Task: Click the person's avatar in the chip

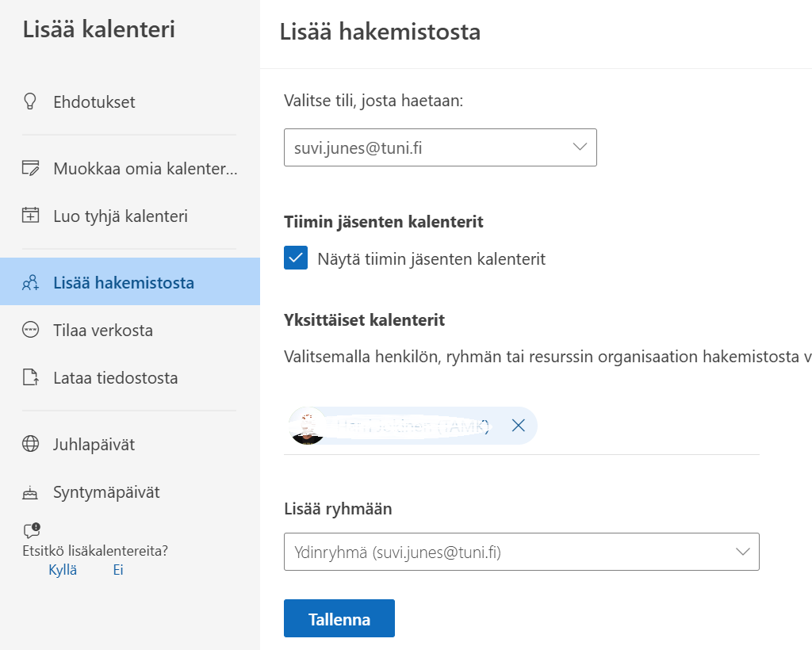Action: pos(308,426)
